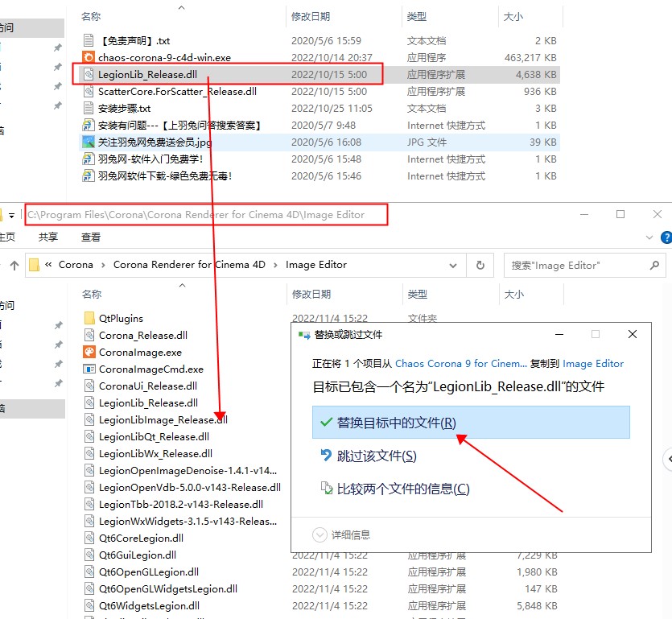Select LegionOpenImageDenoise-1.4.1-v14... file
The width and height of the screenshot is (672, 619).
coord(188,471)
